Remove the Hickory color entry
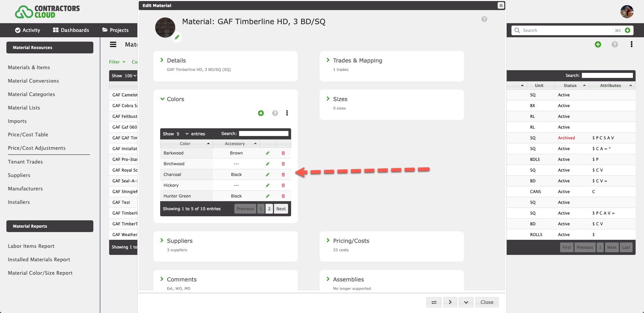The image size is (644, 313). point(283,185)
